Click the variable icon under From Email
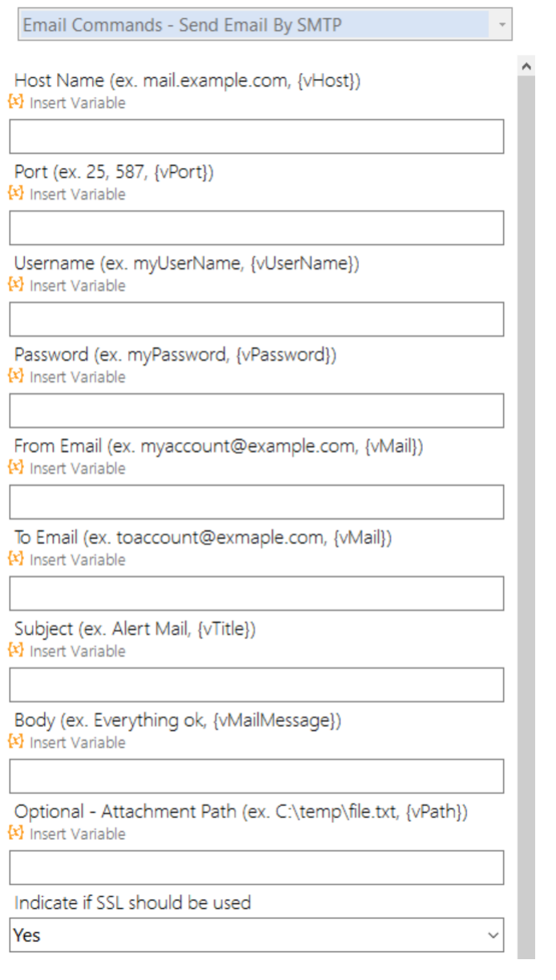Image resolution: width=556 pixels, height=980 pixels. coord(16,467)
